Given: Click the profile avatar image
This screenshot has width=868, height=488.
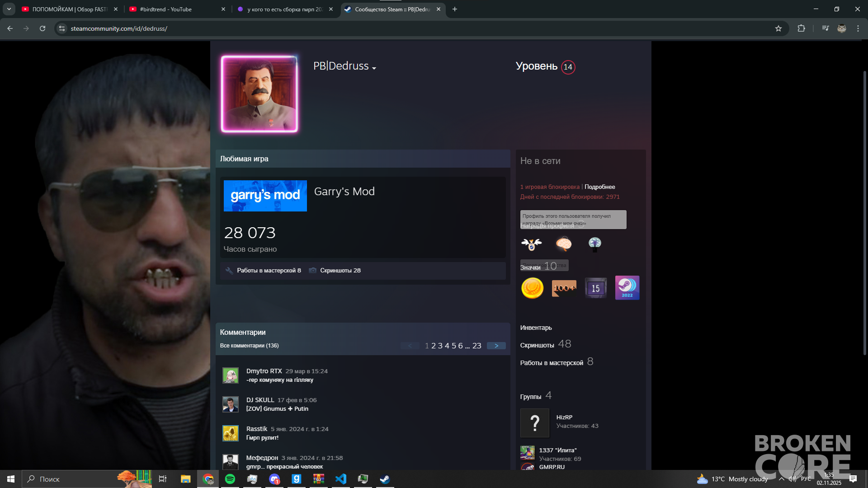Looking at the screenshot, I should click(259, 94).
